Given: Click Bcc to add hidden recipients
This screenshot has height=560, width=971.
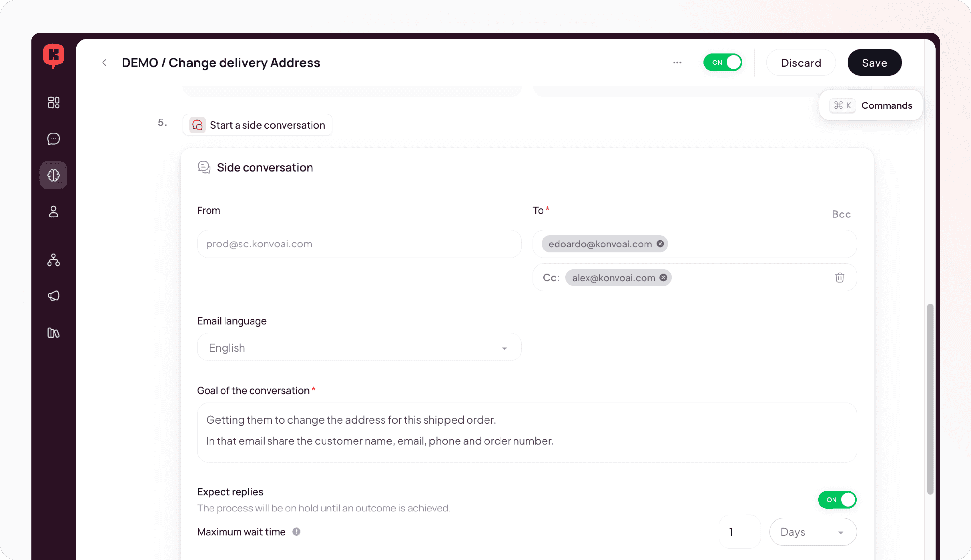Looking at the screenshot, I should pyautogui.click(x=841, y=214).
